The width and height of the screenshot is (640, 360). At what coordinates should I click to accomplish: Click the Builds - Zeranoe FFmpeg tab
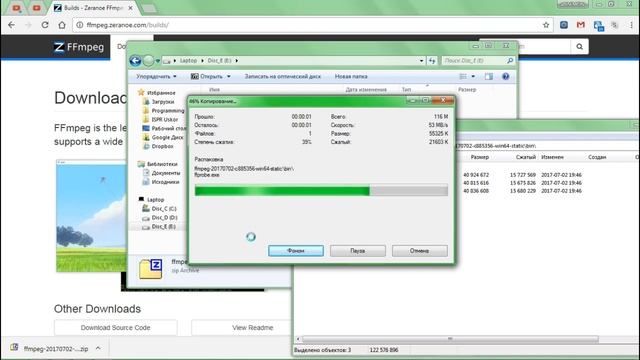tap(95, 8)
